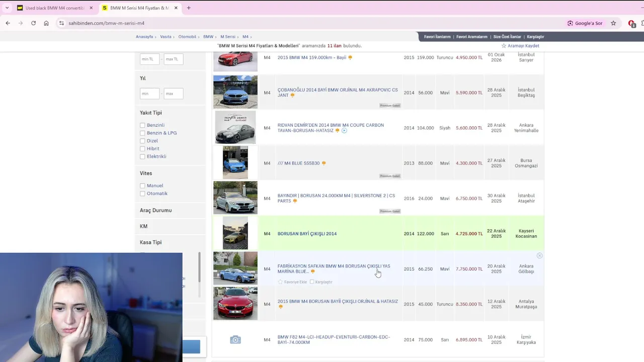Click Aramayı Kaydet star link
644x362 pixels.
[520, 46]
